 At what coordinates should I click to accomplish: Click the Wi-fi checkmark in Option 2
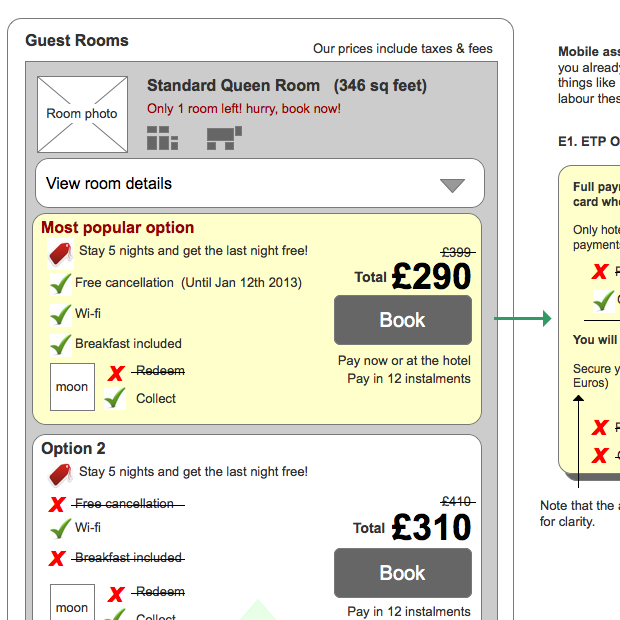click(x=60, y=529)
